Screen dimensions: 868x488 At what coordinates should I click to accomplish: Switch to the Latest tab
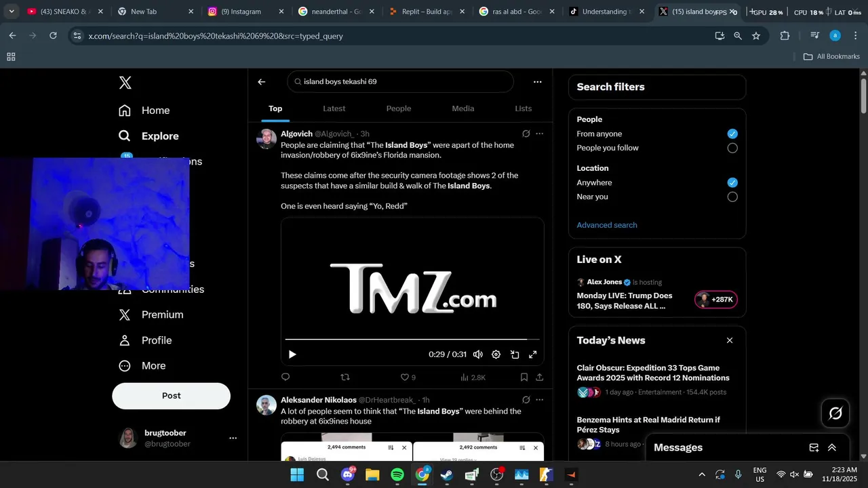click(334, 108)
